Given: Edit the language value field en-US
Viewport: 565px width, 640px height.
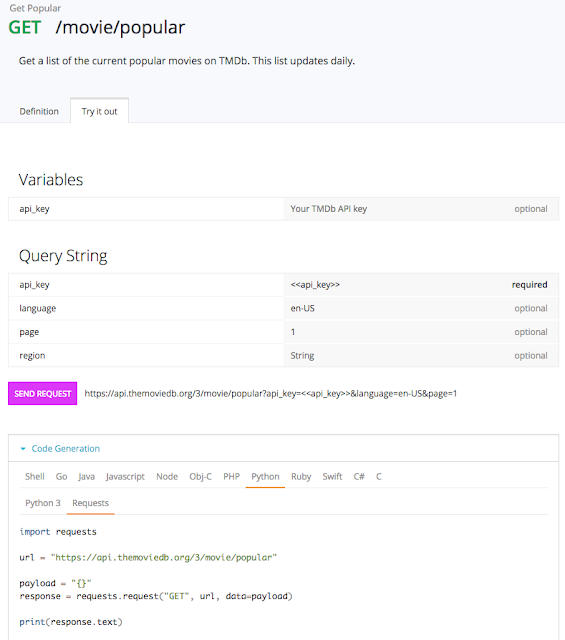Looking at the screenshot, I should [x=421, y=309].
